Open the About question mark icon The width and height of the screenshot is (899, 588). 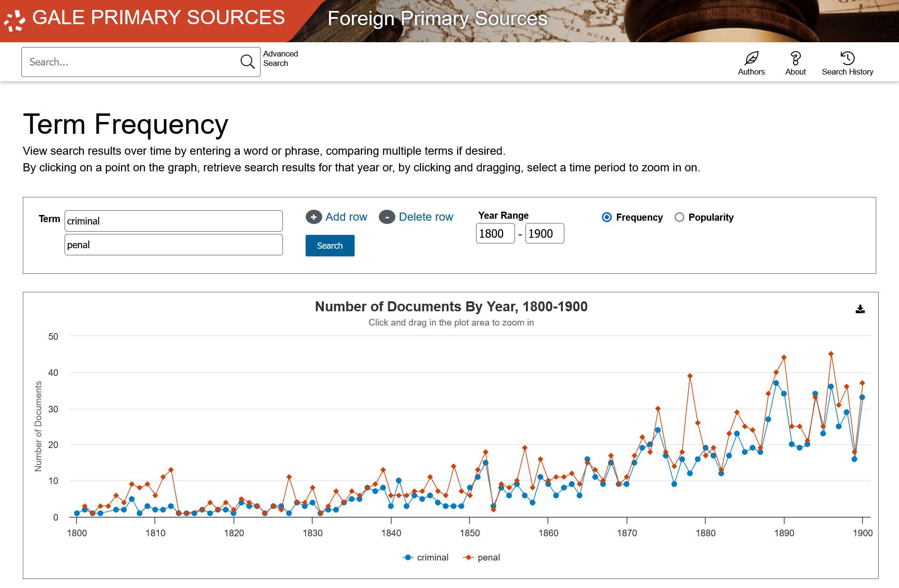796,58
